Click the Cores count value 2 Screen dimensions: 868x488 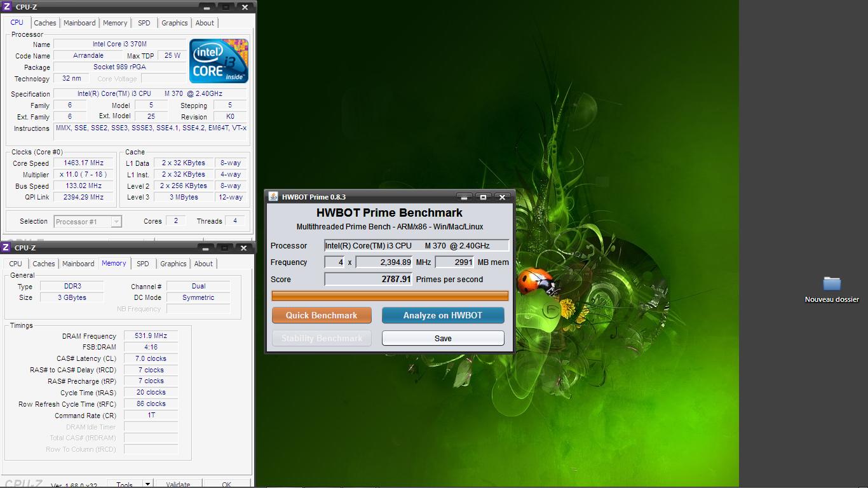pyautogui.click(x=176, y=221)
